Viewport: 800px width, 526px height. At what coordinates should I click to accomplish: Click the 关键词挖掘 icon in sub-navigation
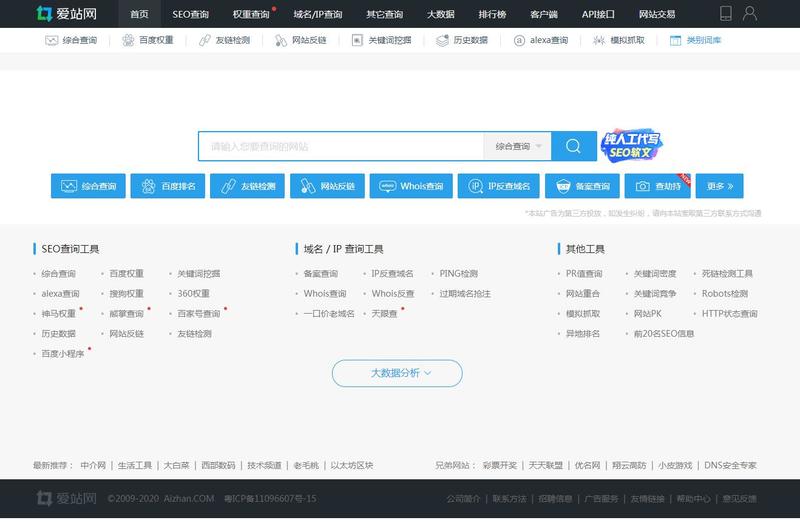pos(357,40)
